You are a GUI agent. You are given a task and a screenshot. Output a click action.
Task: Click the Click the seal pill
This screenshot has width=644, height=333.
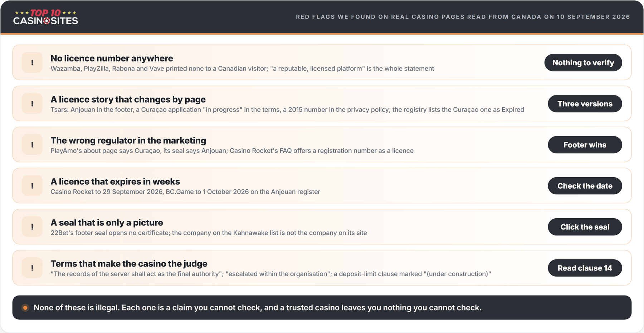click(x=585, y=227)
